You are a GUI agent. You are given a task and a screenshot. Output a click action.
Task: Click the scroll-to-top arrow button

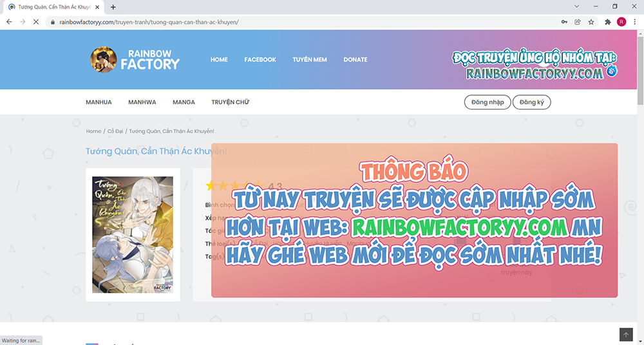626,335
